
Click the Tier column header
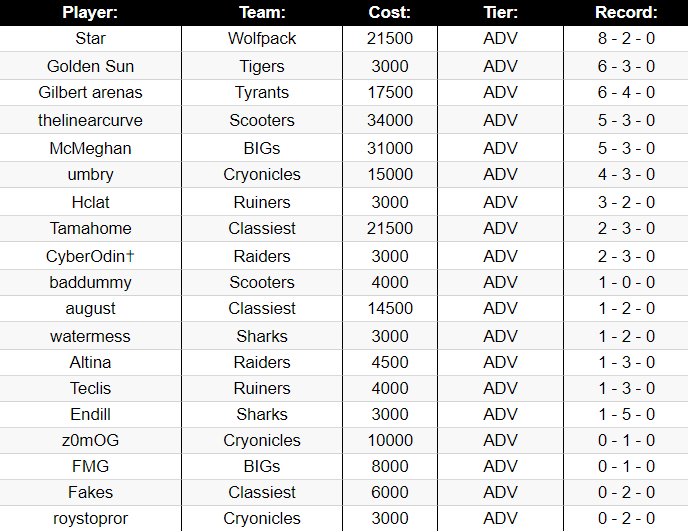[501, 12]
